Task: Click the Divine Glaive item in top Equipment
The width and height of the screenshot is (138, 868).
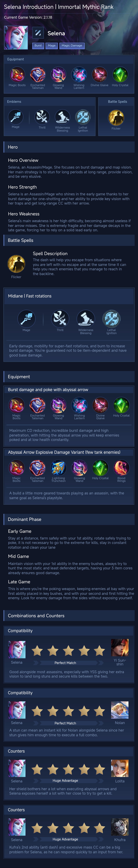Action: [x=100, y=75]
